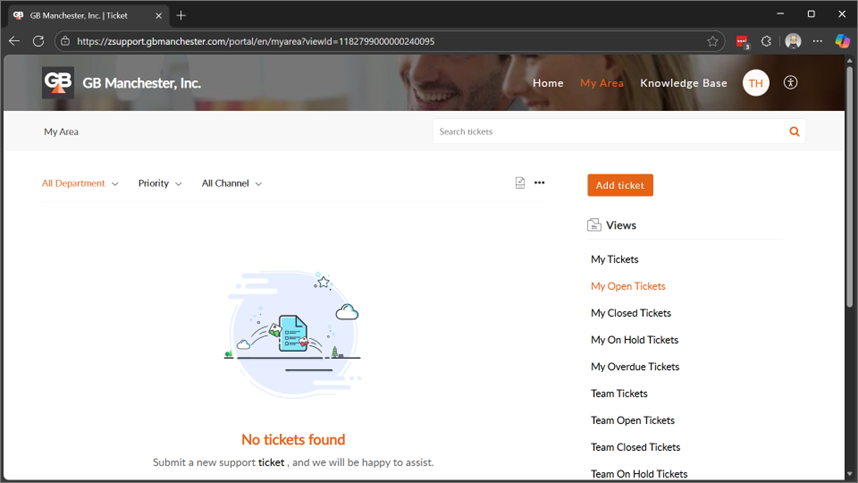Click the GB Manchester logo
Image resolution: width=858 pixels, height=483 pixels.
pyautogui.click(x=58, y=83)
